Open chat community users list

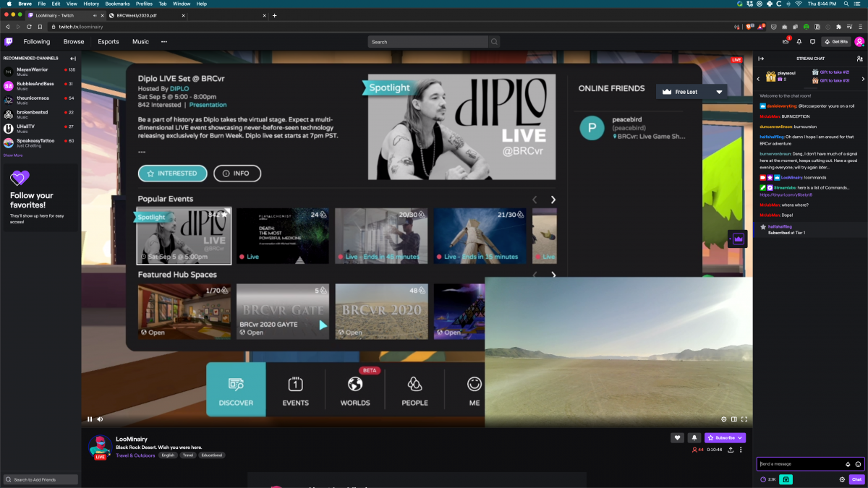click(859, 59)
